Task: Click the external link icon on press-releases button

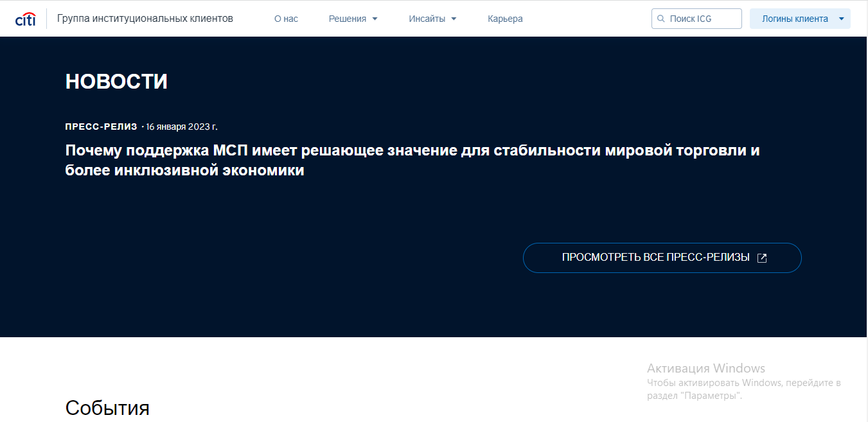Action: (762, 258)
